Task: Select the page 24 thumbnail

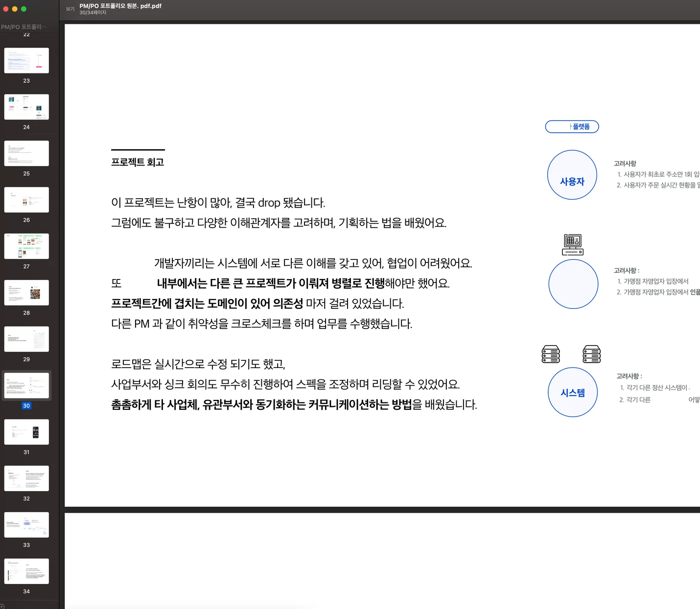Action: click(x=26, y=107)
